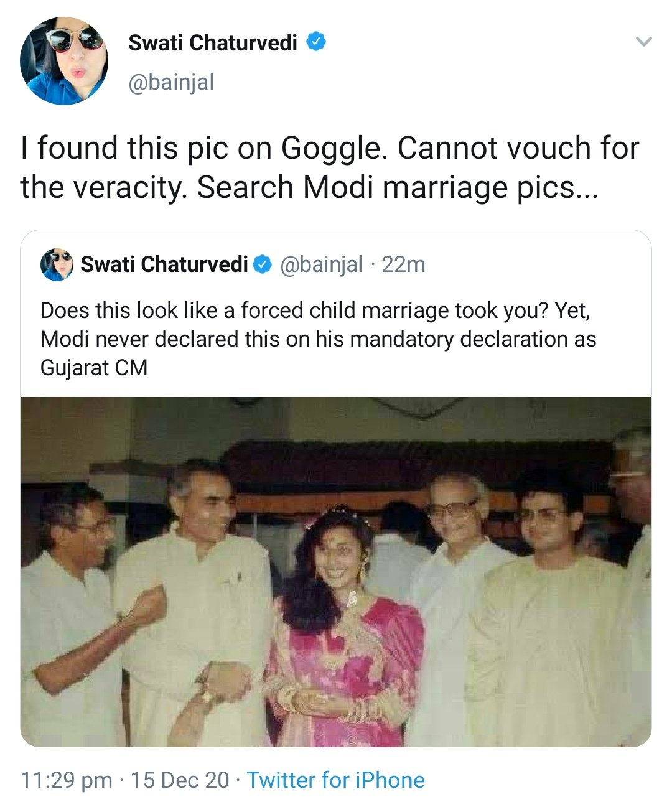Click the 11:29 pm tweet time
The width and height of the screenshot is (672, 812).
pos(67,780)
